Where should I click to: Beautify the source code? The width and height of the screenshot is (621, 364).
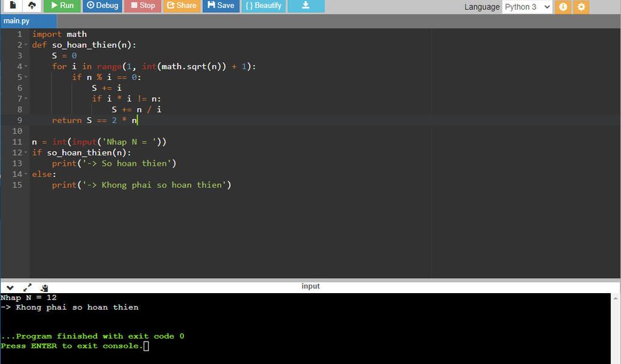(263, 5)
